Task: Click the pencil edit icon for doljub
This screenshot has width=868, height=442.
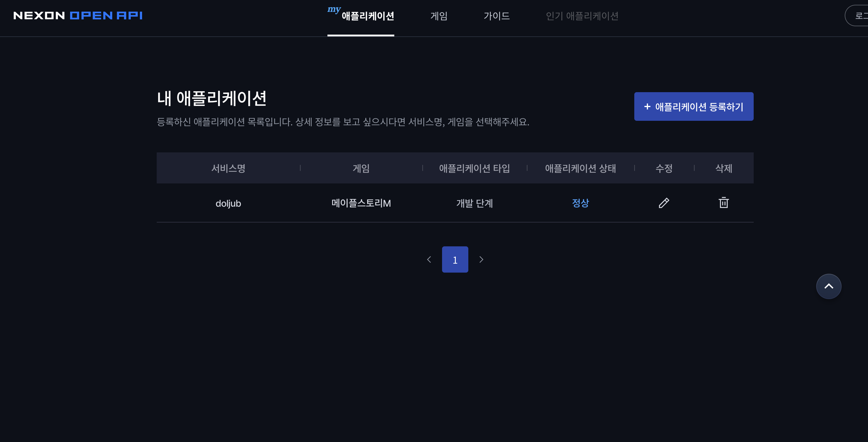Action: [x=664, y=203]
